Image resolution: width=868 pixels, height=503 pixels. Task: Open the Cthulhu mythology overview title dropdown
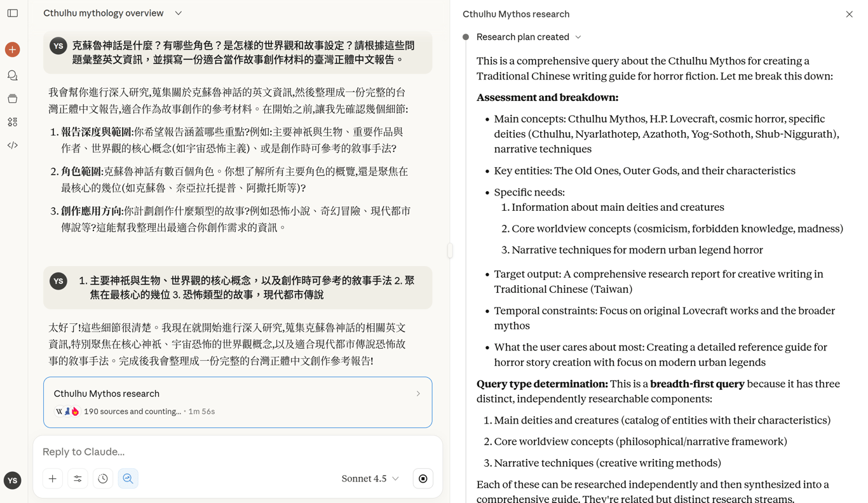tap(179, 13)
